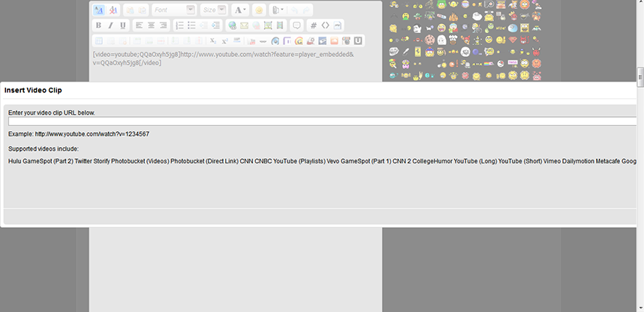Click 'Dailymotion' in supported videos list
The height and width of the screenshot is (312, 644).
pyautogui.click(x=578, y=161)
